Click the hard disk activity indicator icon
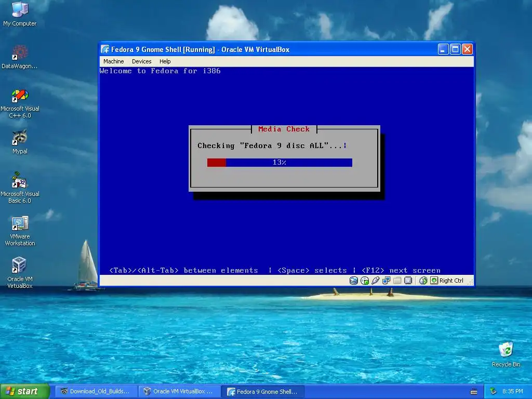The image size is (532, 399). coord(353,281)
